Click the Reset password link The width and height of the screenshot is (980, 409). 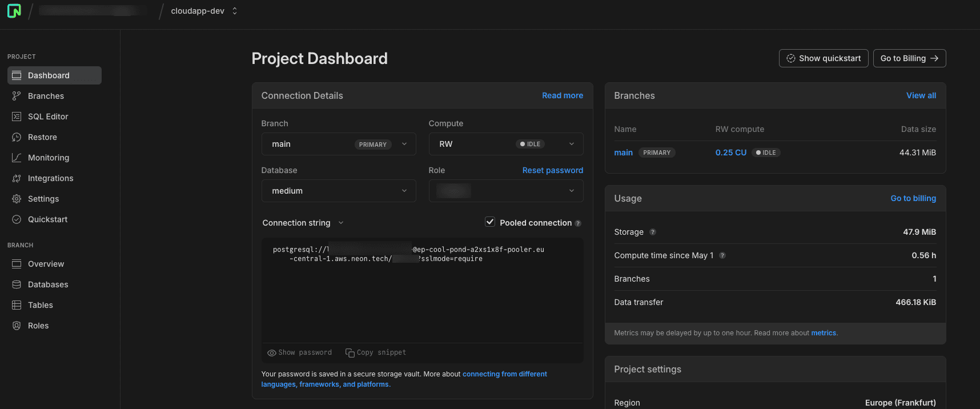click(x=552, y=170)
